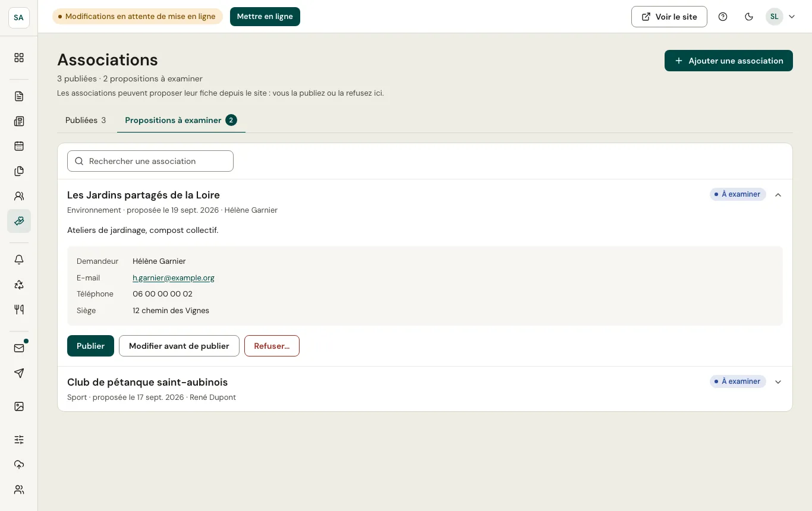Screen dimensions: 812x511
Task: Open the h.garnier@example.org email link
Action: (174, 277)
